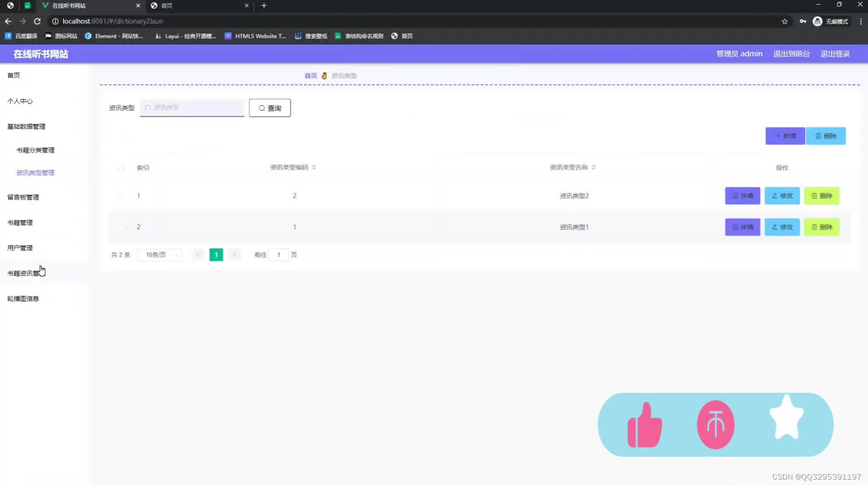Click 管理员 admin in the header
The image size is (868, 485).
pos(739,54)
